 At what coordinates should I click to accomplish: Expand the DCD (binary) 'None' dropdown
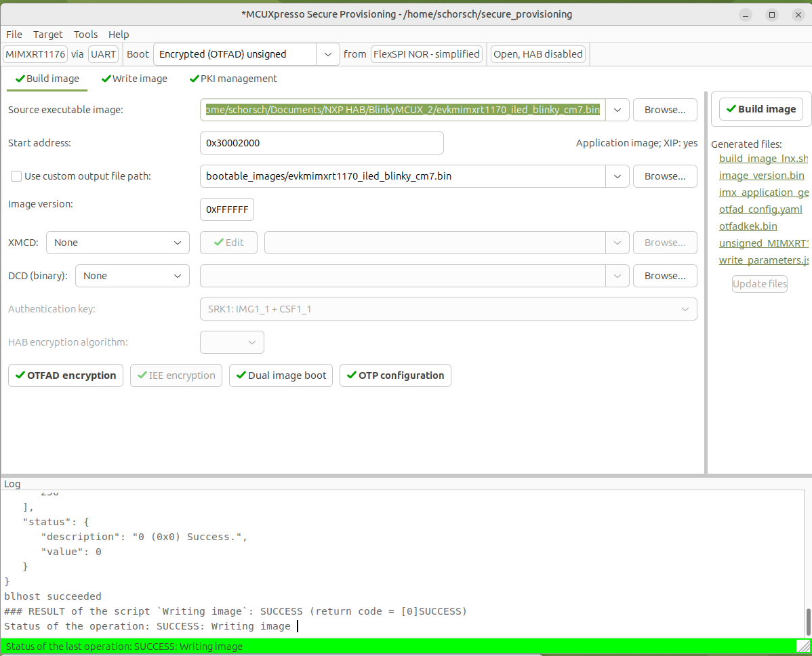click(x=132, y=275)
